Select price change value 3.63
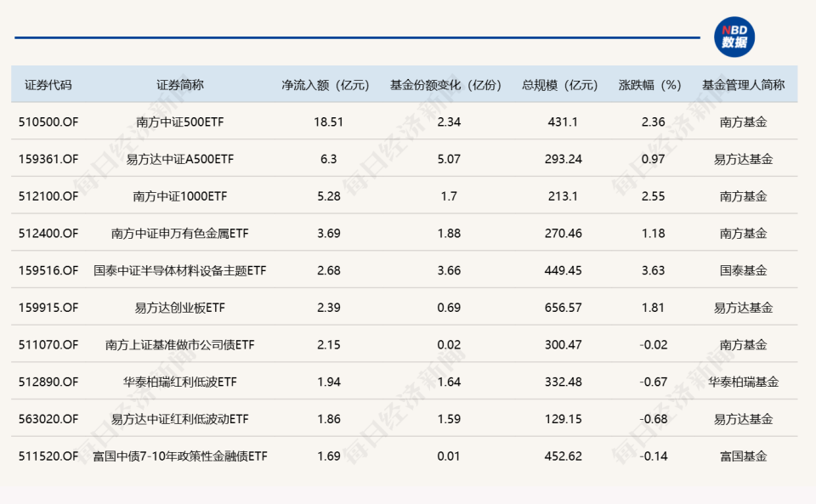Viewport: 816px width, 504px height. click(653, 270)
